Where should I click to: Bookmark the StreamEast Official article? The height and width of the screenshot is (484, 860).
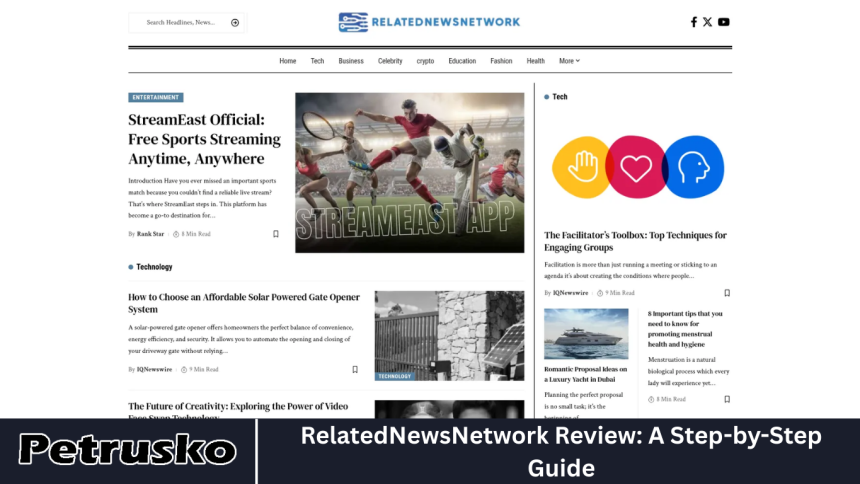276,234
